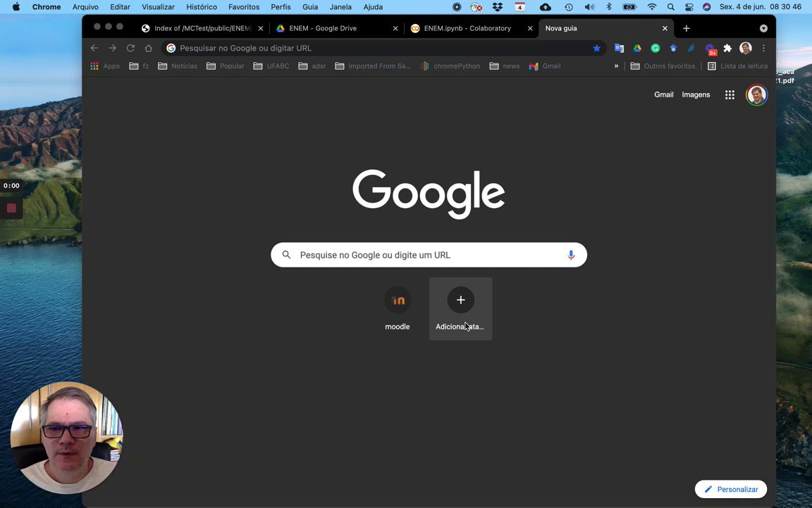Open the Popular bookmarks folder

[226, 66]
